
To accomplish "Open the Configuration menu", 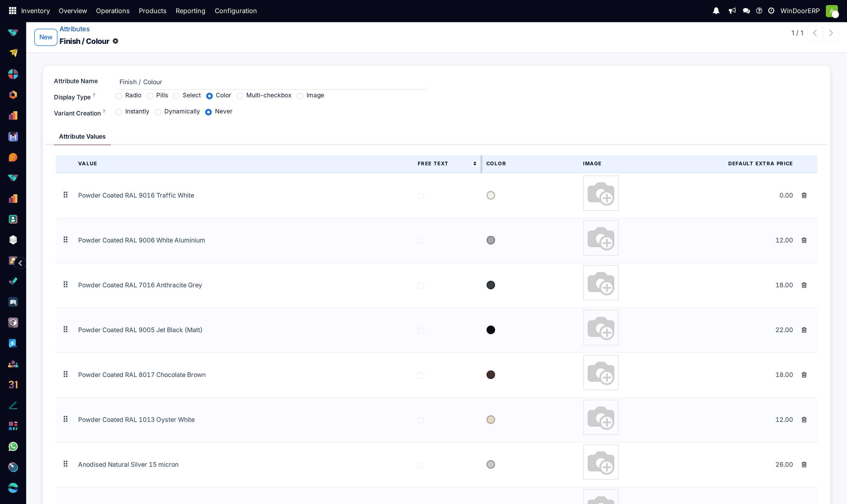I will [x=236, y=11].
